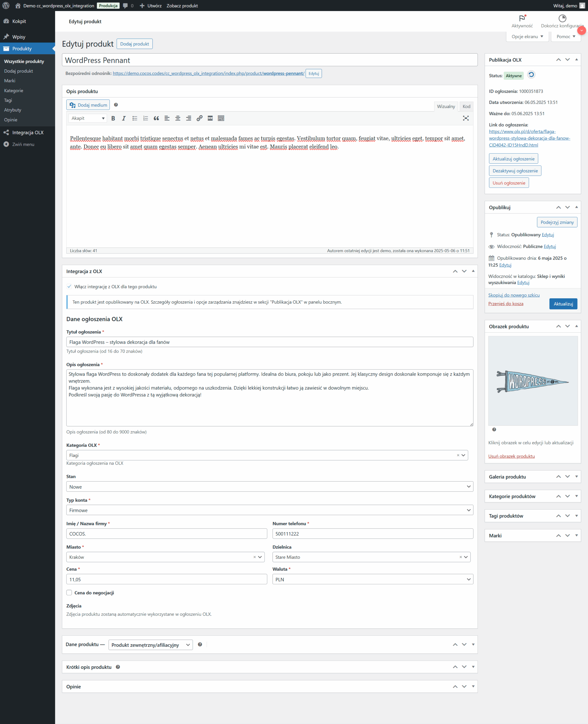
Task: Click the bulleted list icon
Action: (135, 118)
